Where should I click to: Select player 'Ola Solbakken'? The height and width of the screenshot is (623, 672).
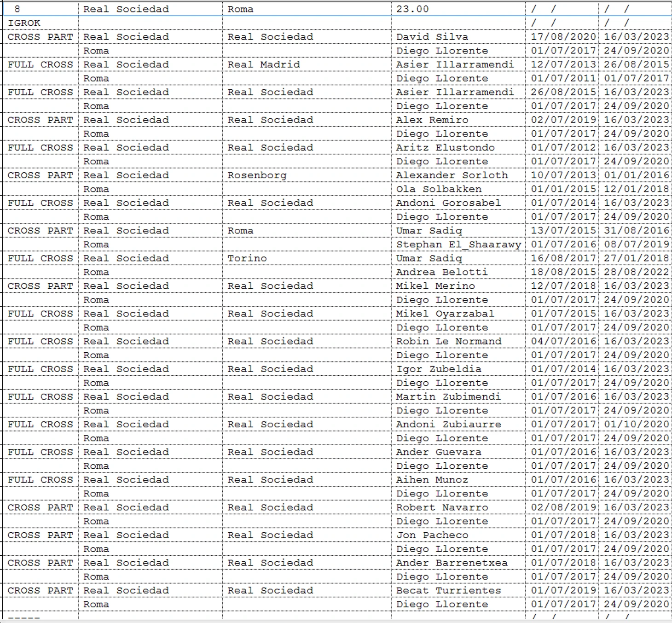(439, 189)
